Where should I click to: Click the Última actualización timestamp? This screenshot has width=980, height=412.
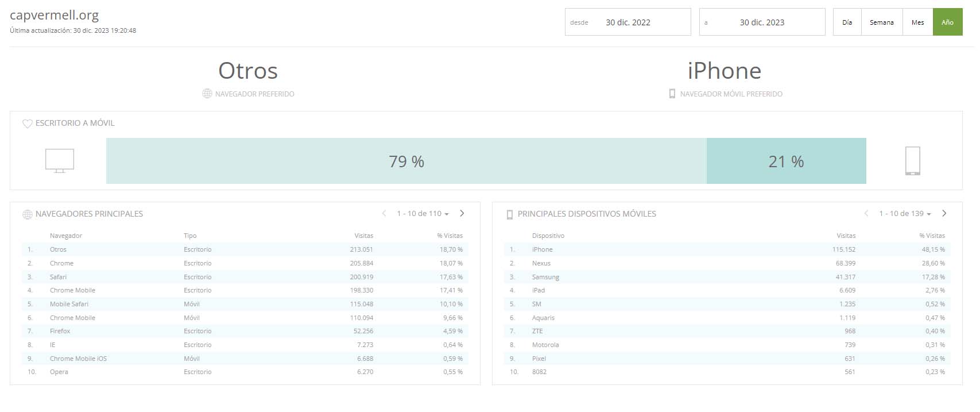pyautogui.click(x=73, y=30)
